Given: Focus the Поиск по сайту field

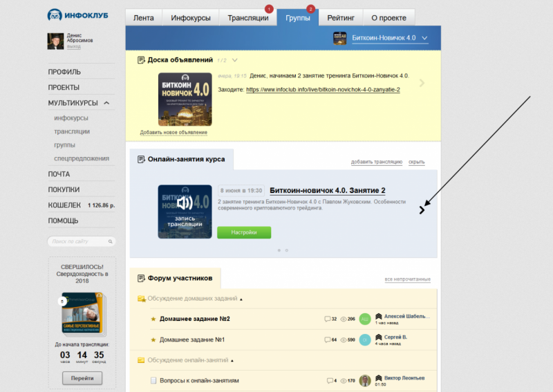Looking at the screenshot, I should (x=81, y=241).
